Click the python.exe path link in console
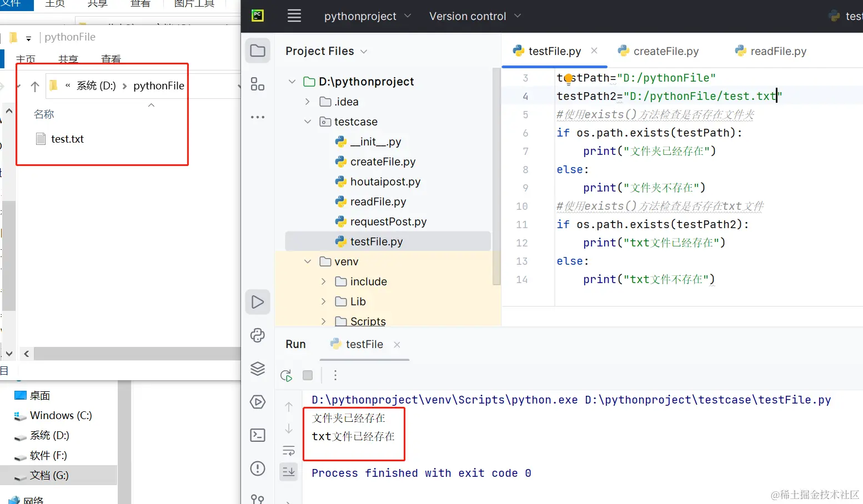This screenshot has width=863, height=504. click(x=444, y=400)
